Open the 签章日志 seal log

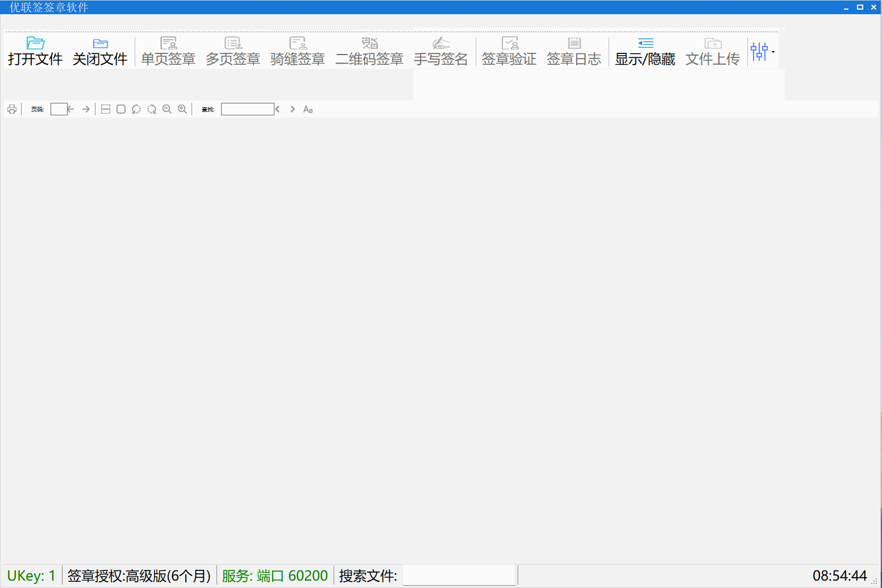(x=574, y=52)
